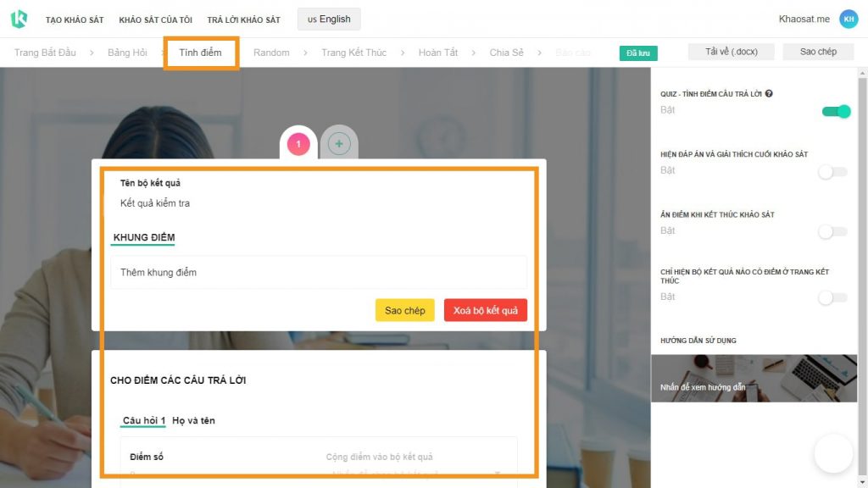
Task: Expand Cộng điểm vào bộ kết quả dropdown
Action: point(415,474)
